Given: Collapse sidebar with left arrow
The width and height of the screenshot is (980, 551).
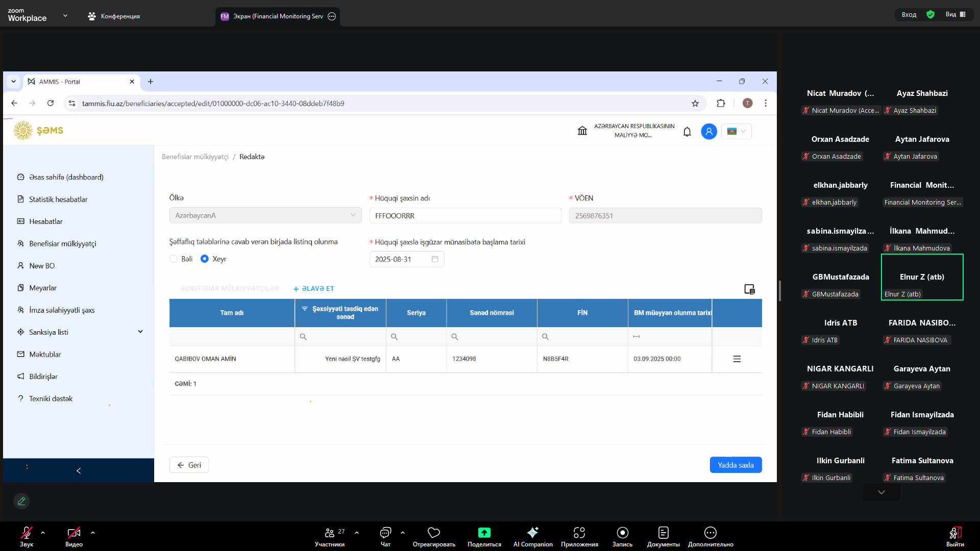Looking at the screenshot, I should click(78, 470).
